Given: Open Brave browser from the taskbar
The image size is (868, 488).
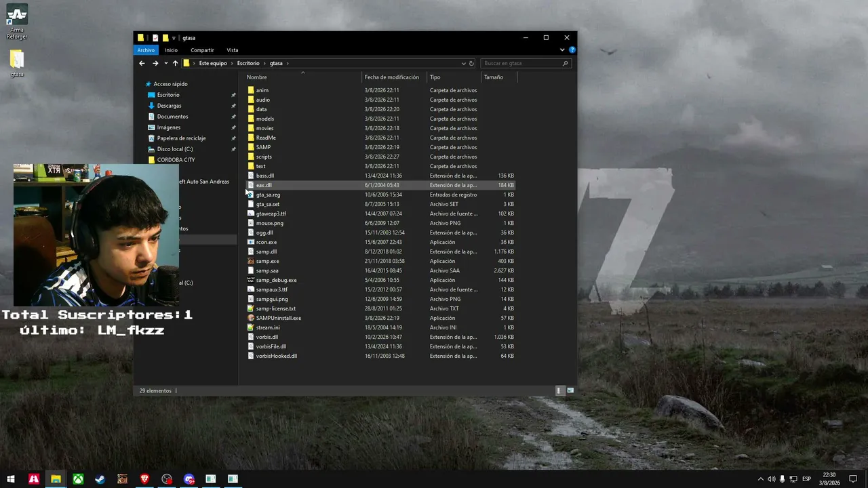Looking at the screenshot, I should pos(144,479).
